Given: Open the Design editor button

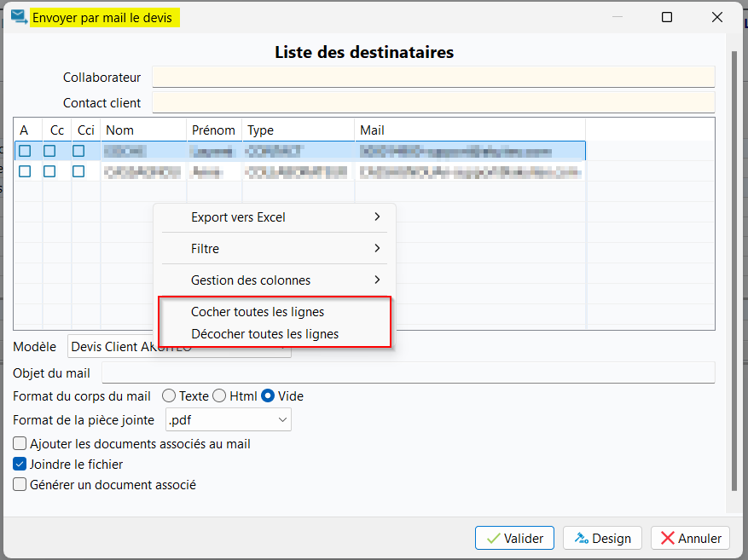Looking at the screenshot, I should (602, 538).
